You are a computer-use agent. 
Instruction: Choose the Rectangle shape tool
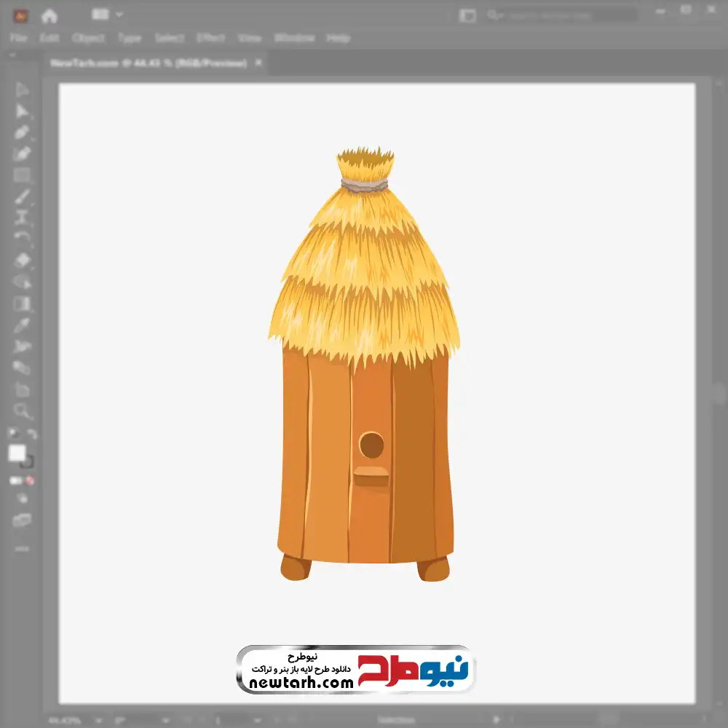click(x=22, y=175)
